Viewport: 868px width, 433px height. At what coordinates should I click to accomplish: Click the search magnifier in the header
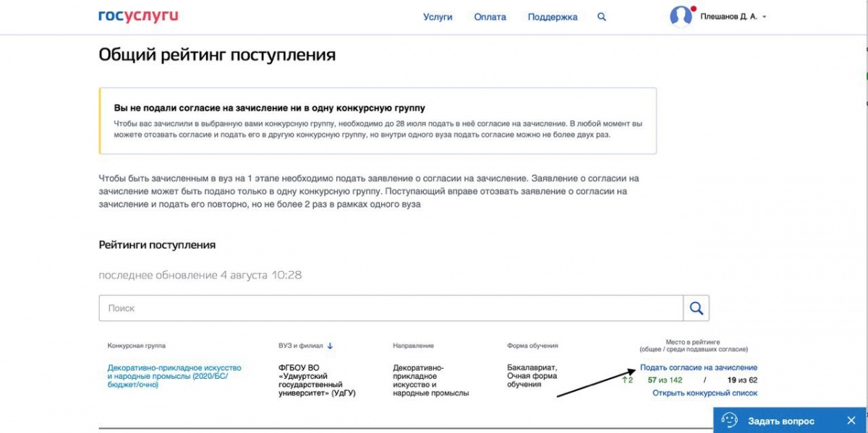(602, 17)
